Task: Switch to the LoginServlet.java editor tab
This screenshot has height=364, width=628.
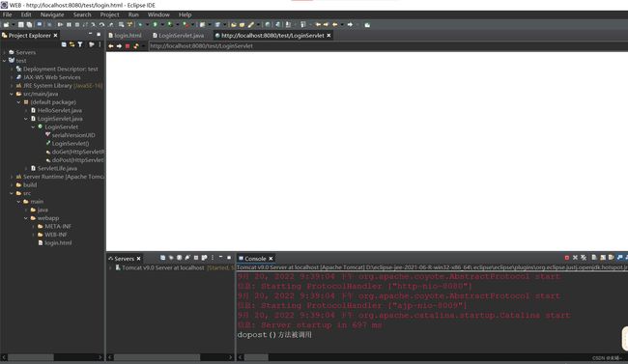Action: click(178, 35)
